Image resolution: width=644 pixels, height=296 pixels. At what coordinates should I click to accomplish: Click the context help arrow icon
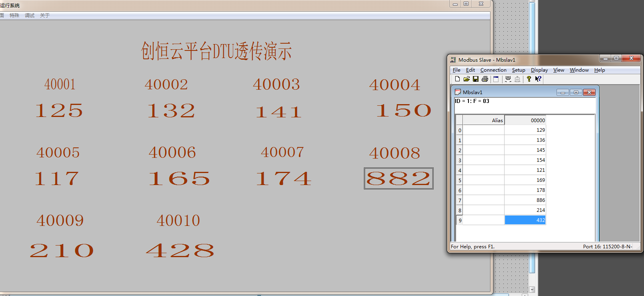(538, 79)
